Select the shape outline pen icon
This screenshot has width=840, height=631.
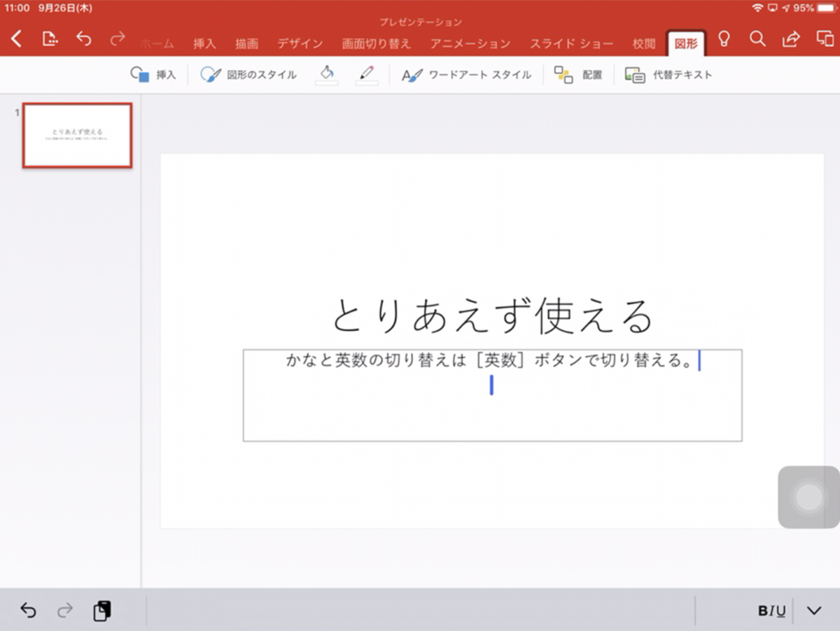[367, 73]
